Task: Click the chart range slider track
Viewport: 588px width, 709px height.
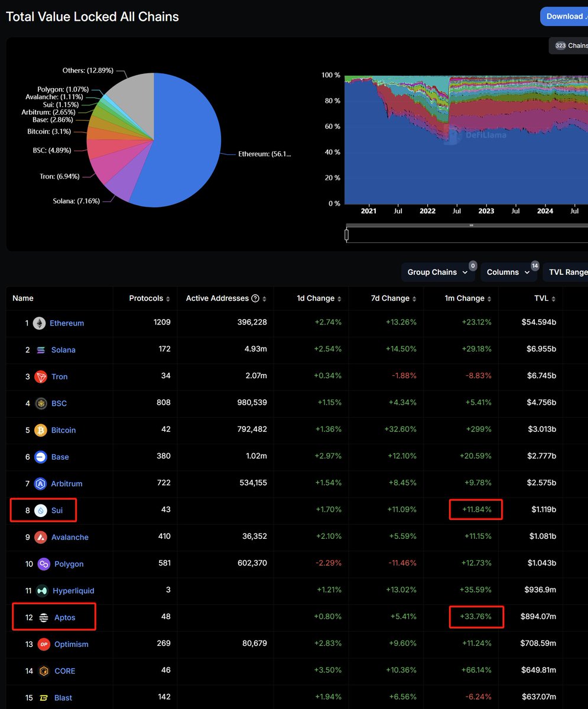Action: coord(467,235)
